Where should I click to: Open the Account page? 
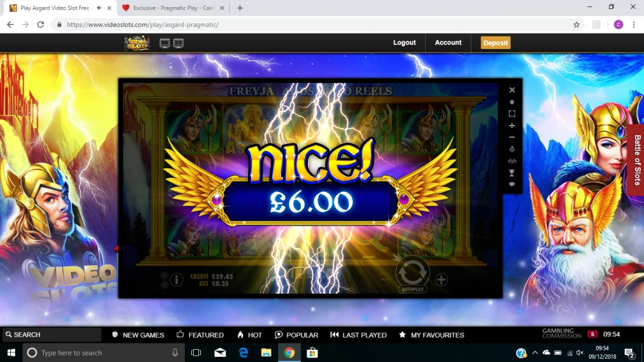(448, 43)
